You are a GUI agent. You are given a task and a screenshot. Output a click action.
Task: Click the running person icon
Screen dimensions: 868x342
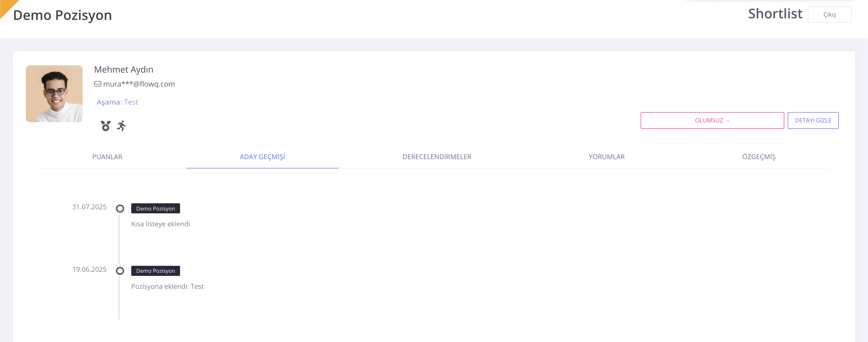click(x=121, y=126)
